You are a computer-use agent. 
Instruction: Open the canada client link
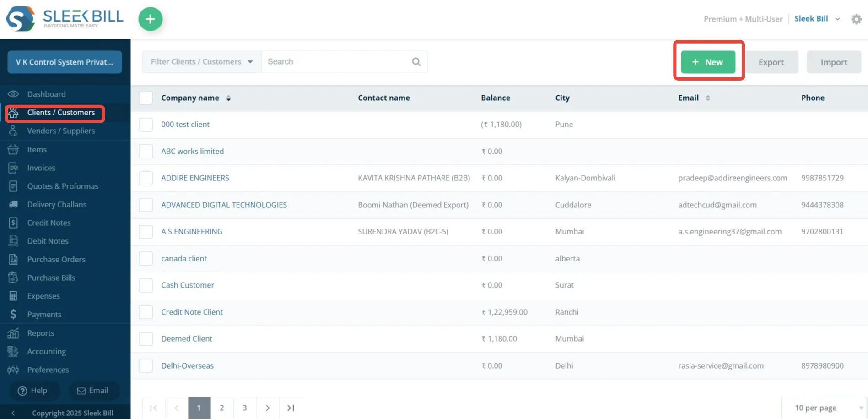click(x=184, y=259)
